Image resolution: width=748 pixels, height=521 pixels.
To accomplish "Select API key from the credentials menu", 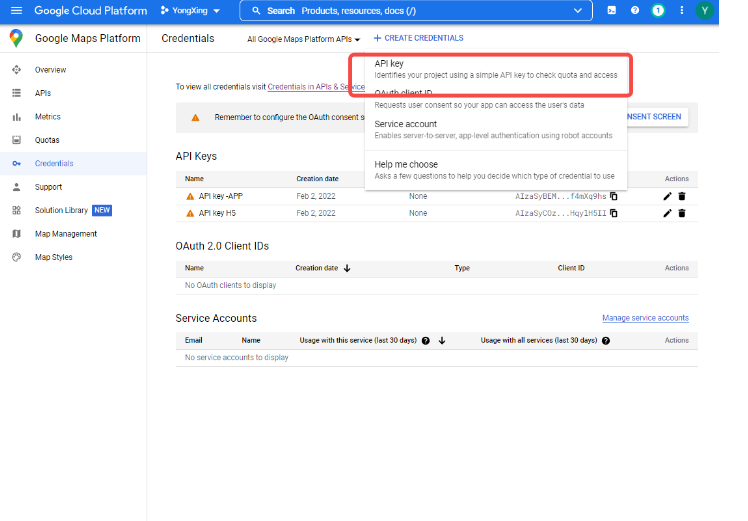I will click(x=496, y=69).
